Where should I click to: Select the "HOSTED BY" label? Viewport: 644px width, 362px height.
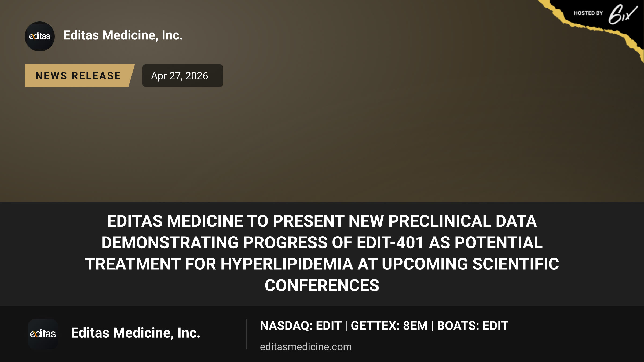[588, 13]
